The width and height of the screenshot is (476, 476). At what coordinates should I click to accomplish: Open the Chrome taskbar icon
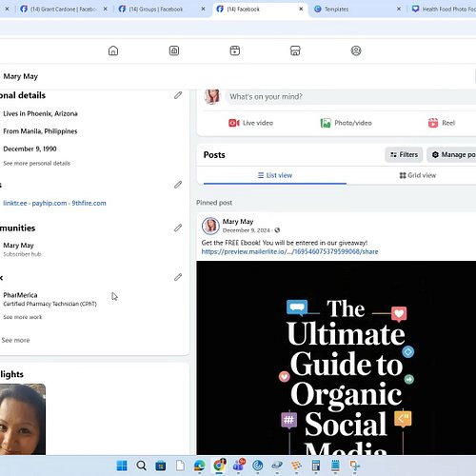point(219,466)
